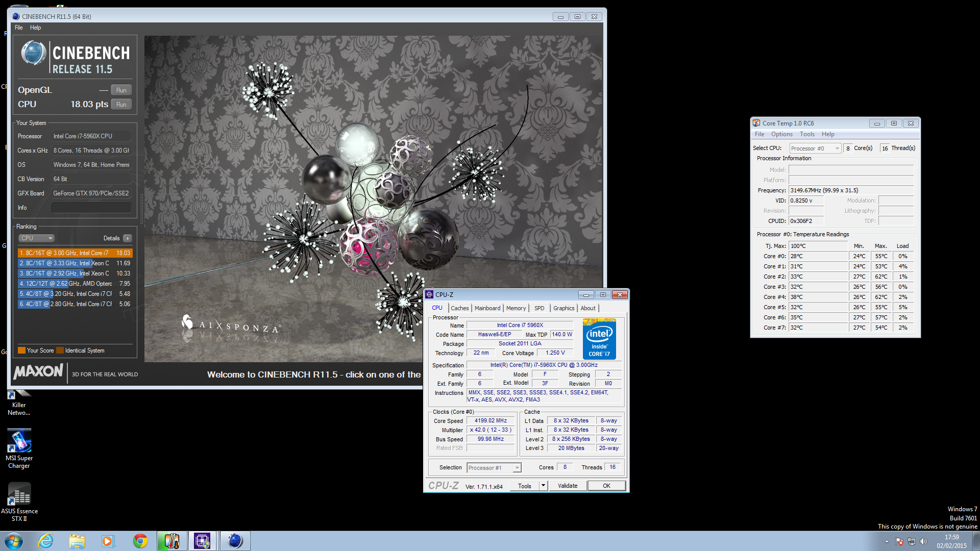Open the Killer Network desktop shortcut
980x551 pixels.
[x=19, y=404]
